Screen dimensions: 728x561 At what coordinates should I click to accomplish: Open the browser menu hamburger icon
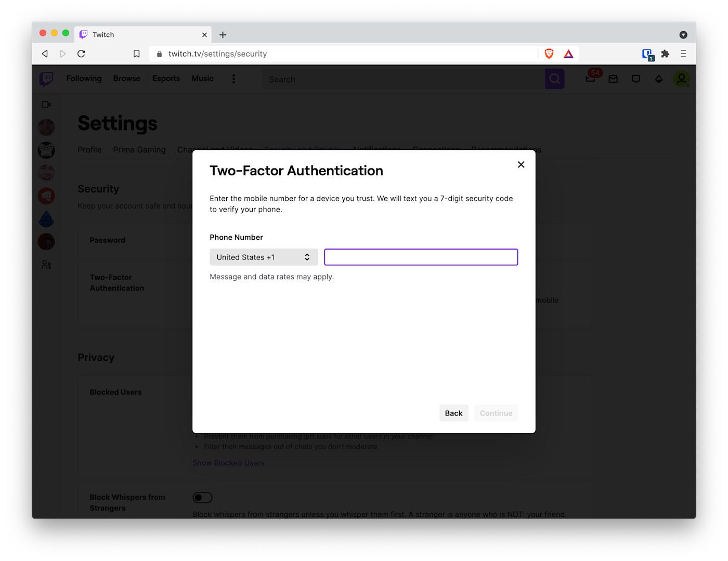(x=684, y=53)
